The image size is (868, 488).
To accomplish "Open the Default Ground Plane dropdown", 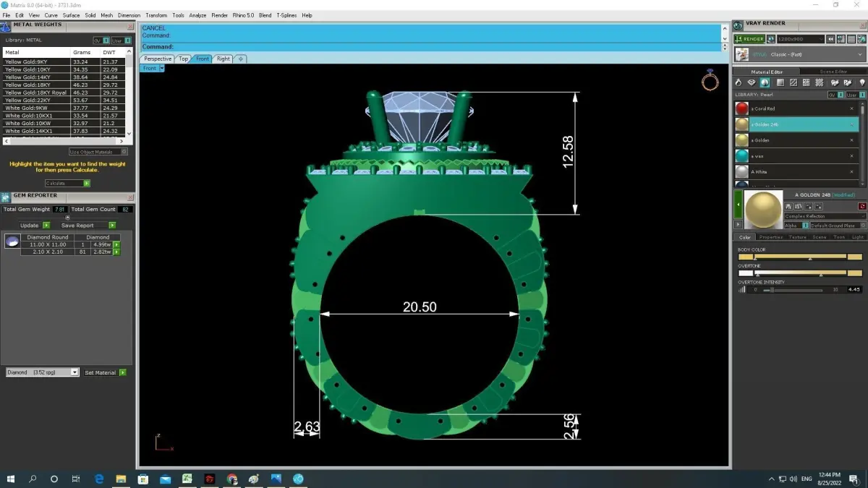I will tap(838, 226).
